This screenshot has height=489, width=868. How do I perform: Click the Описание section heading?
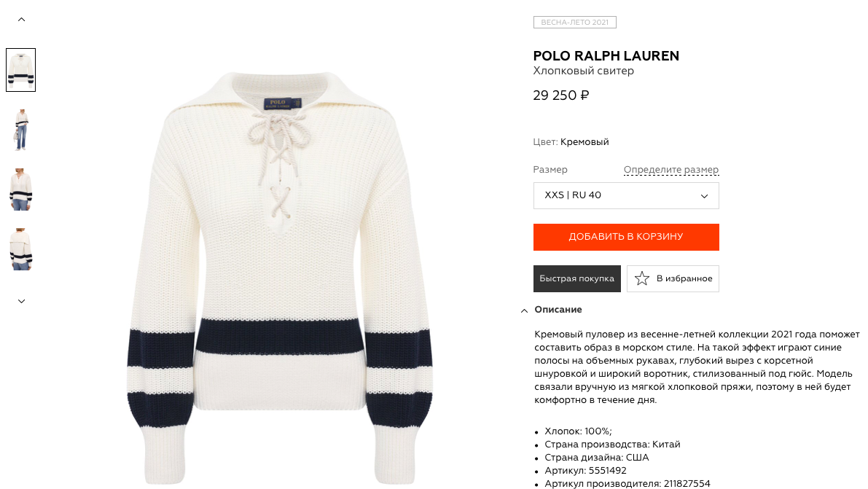(558, 310)
